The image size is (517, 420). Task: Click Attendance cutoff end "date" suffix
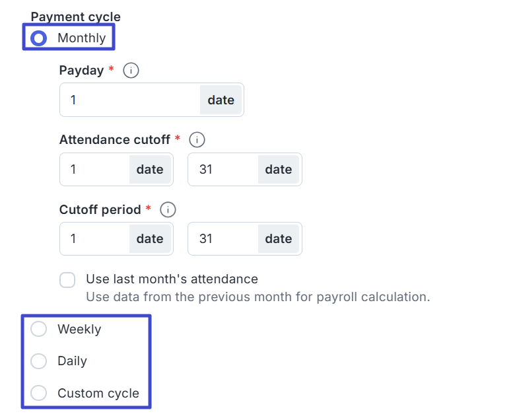(279, 170)
